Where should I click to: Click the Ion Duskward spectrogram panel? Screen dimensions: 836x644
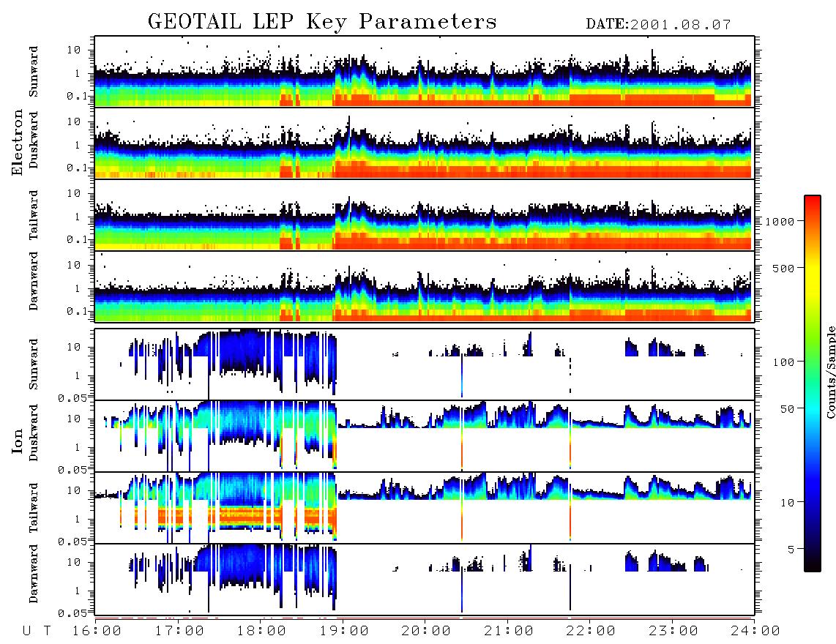[425, 435]
